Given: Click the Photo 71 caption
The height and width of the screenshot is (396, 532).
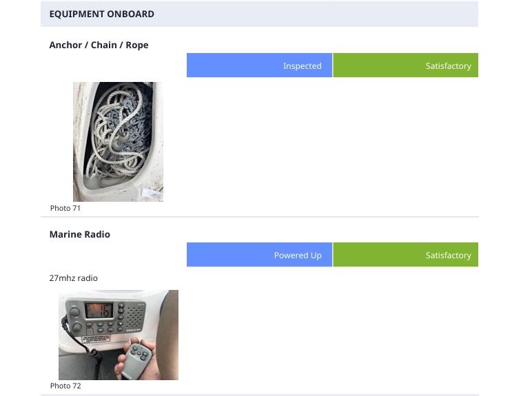Looking at the screenshot, I should [65, 208].
